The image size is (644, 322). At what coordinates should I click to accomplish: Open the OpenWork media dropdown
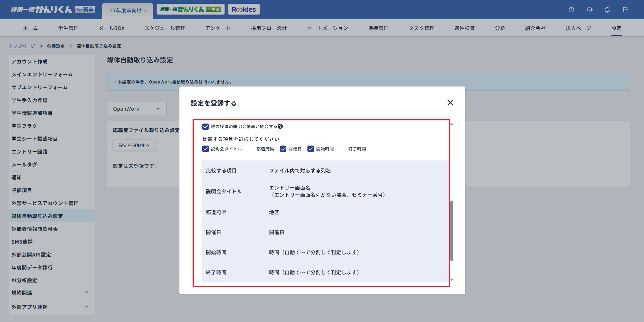[x=137, y=109]
